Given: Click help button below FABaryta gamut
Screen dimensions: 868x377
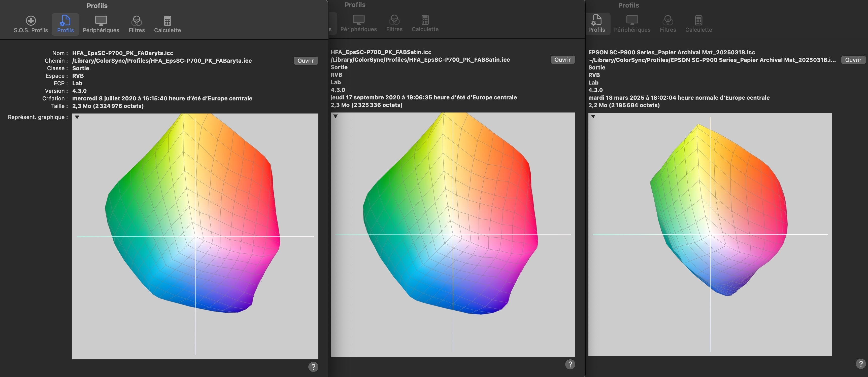Looking at the screenshot, I should tap(313, 367).
